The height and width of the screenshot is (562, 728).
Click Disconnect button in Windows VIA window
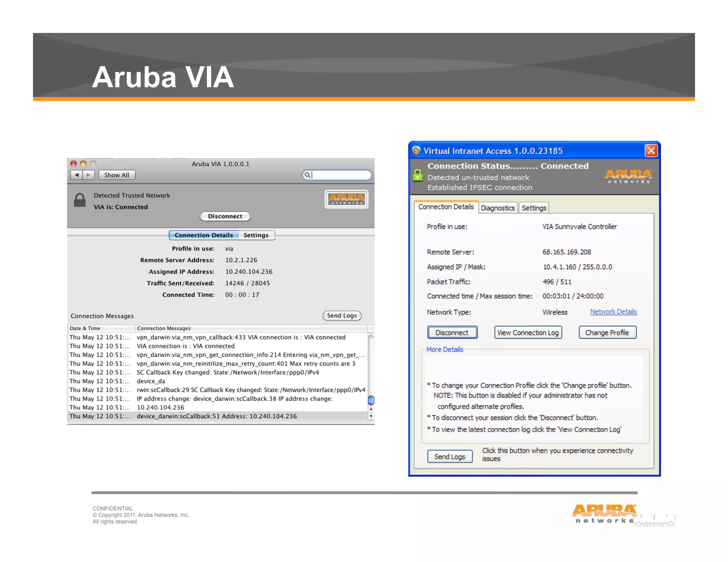[x=452, y=333]
